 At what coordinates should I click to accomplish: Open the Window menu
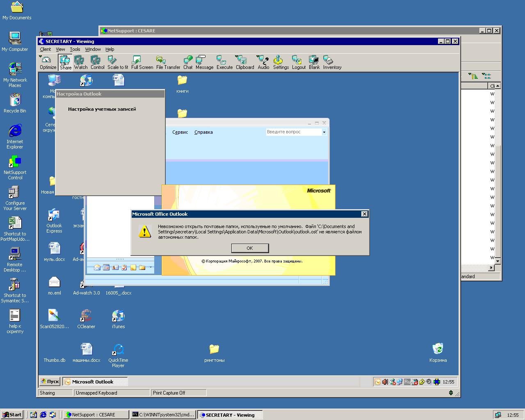(93, 49)
